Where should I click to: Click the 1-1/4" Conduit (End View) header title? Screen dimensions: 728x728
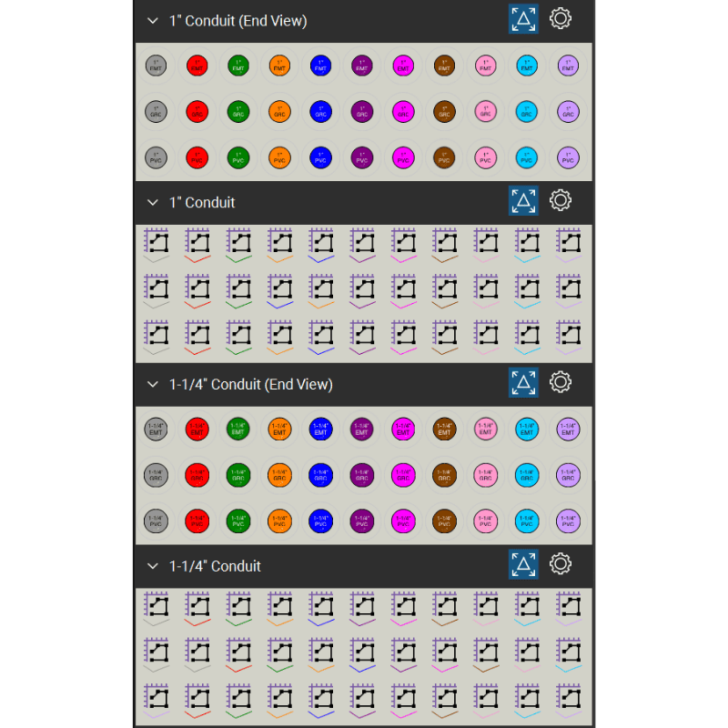pos(251,384)
